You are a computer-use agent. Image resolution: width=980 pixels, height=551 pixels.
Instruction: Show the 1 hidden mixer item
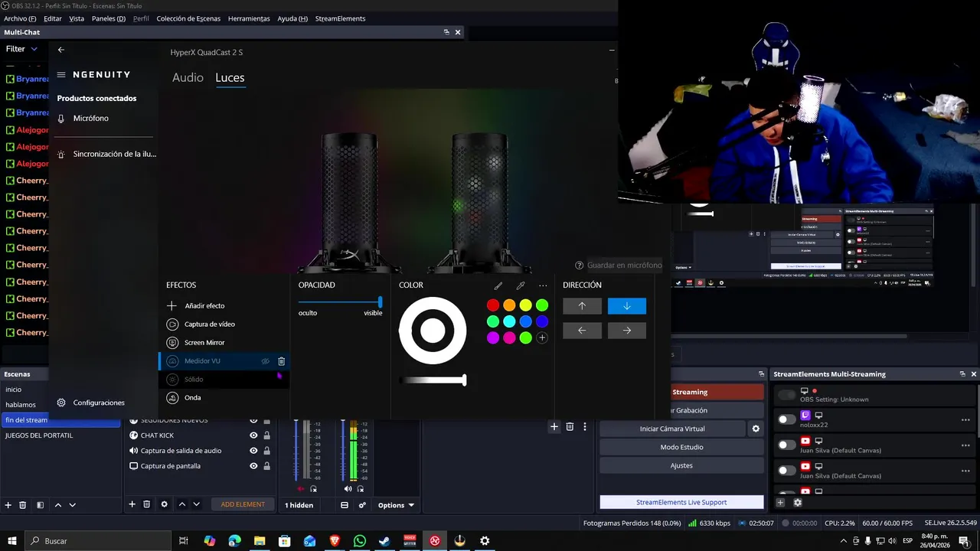tap(299, 505)
